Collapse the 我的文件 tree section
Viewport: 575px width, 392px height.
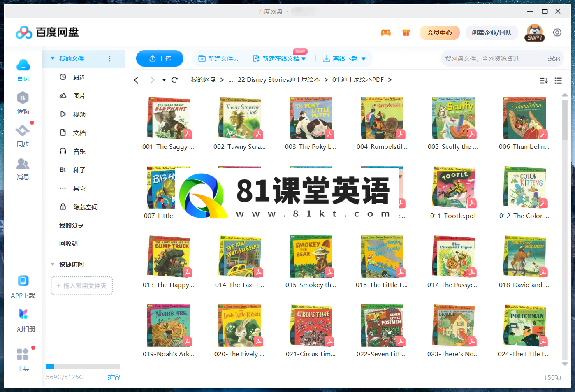[x=53, y=58]
